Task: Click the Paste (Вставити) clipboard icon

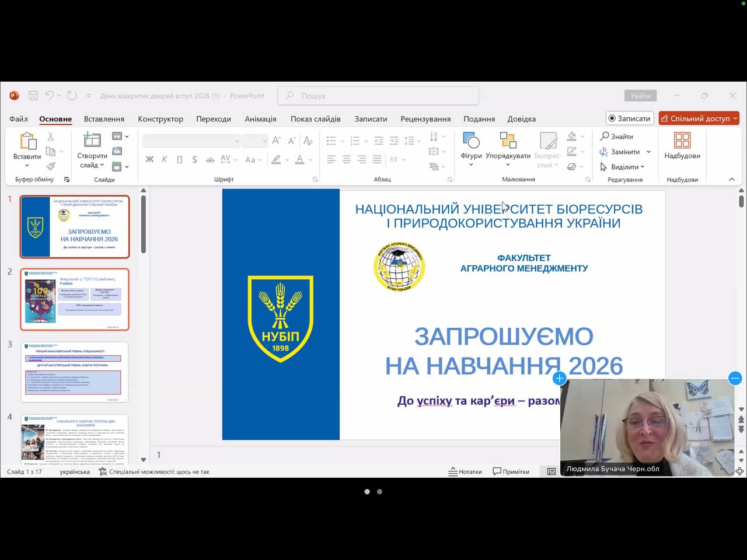Action: (x=27, y=141)
